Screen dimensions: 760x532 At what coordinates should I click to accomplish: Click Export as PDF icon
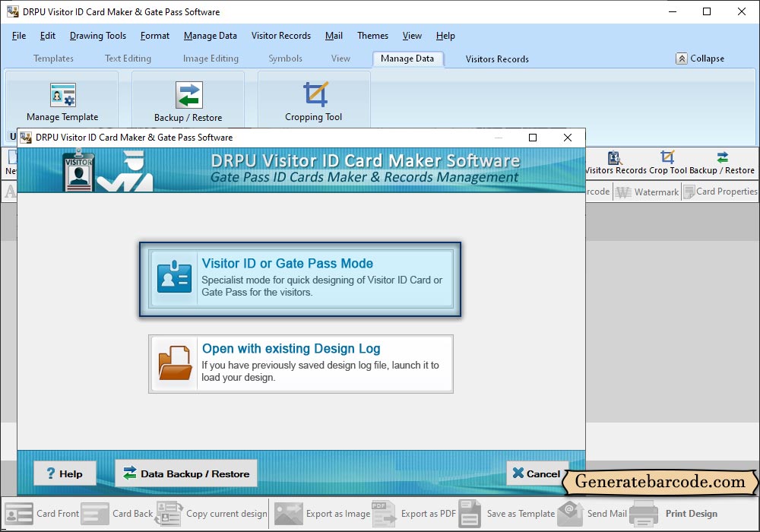384,514
